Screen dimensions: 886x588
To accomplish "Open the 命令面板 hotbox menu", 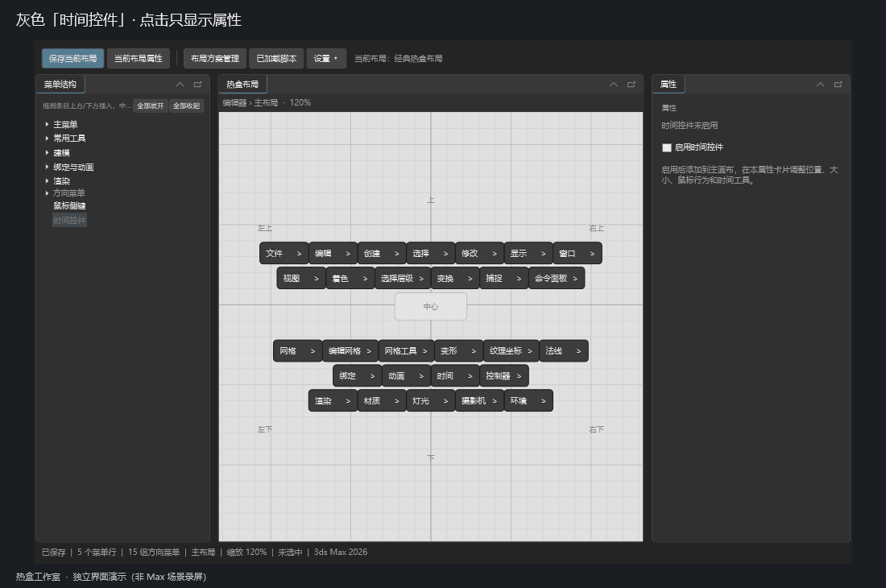I will coord(557,278).
